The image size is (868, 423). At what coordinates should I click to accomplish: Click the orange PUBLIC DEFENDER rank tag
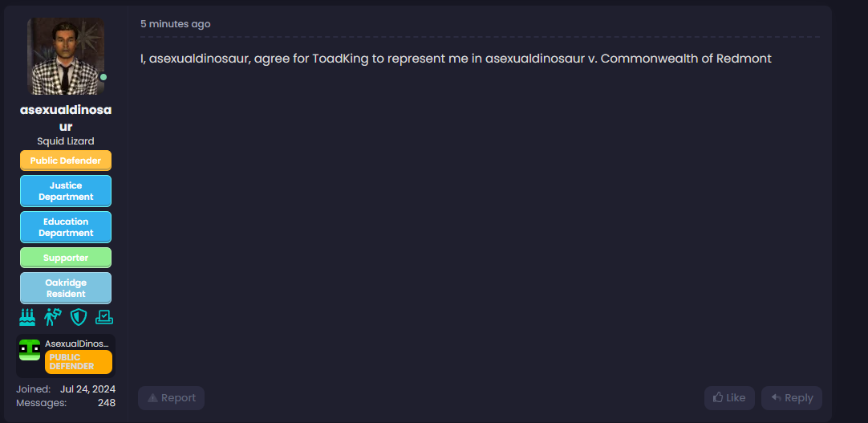click(78, 362)
